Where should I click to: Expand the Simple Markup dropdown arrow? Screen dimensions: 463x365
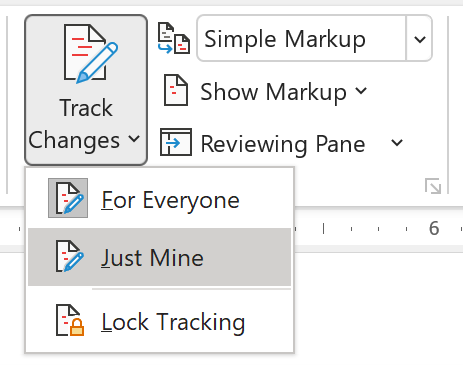420,39
